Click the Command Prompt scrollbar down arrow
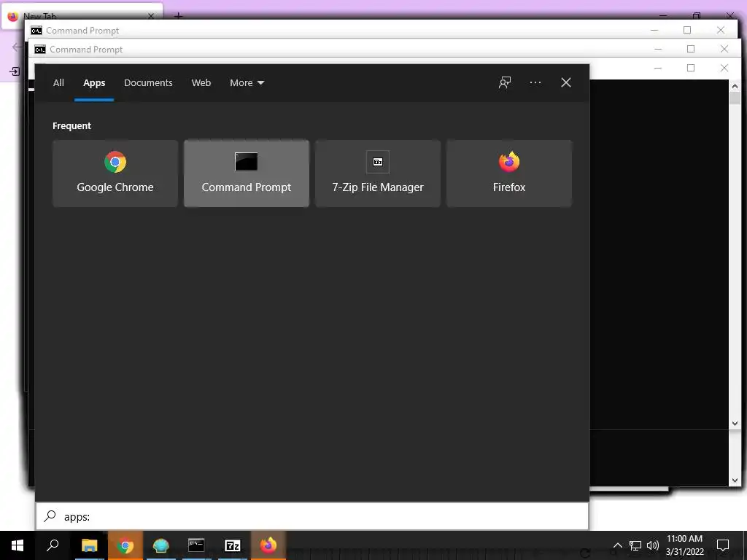Viewport: 747px width, 560px height. 735,424
